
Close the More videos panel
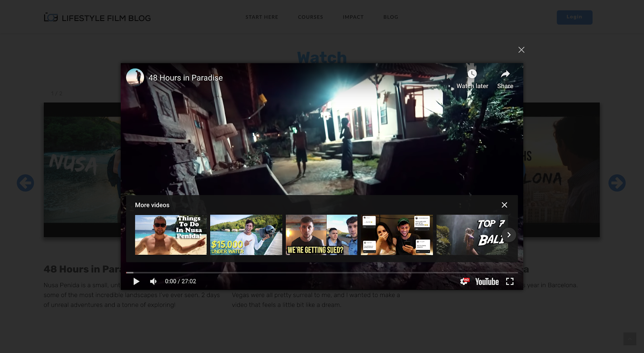tap(504, 205)
